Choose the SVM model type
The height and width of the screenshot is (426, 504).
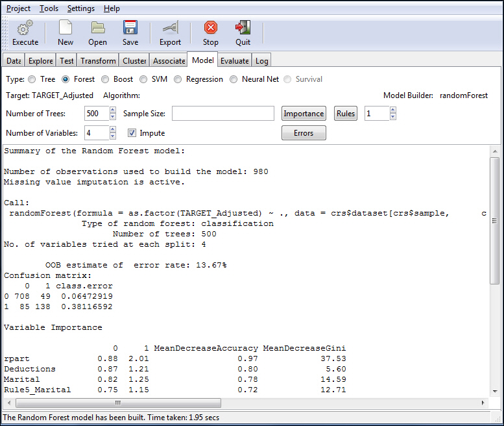point(143,79)
